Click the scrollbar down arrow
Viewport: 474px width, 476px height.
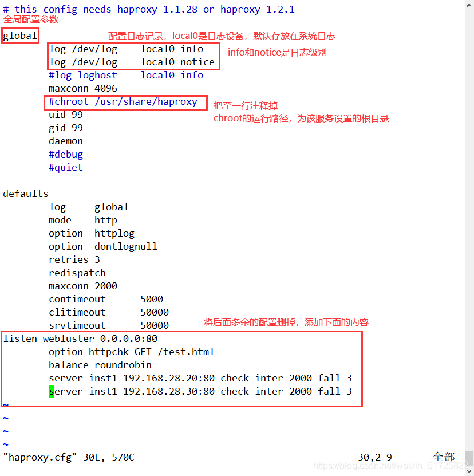[x=469, y=471]
